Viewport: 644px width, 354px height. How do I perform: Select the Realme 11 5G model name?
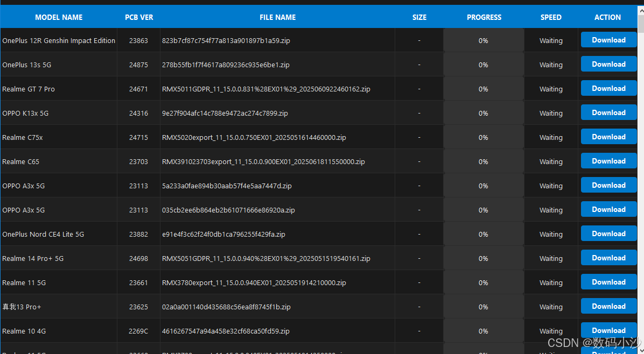(x=24, y=282)
